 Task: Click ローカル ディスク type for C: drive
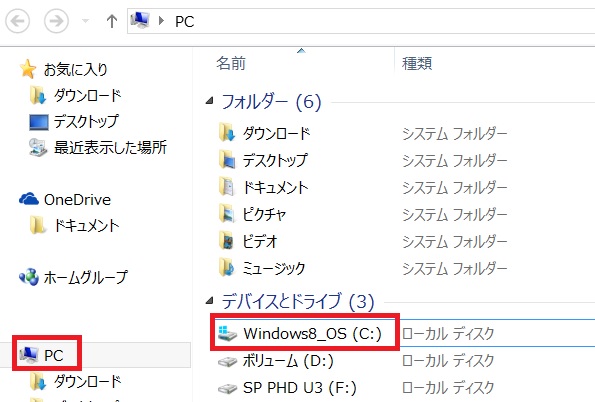pos(448,334)
